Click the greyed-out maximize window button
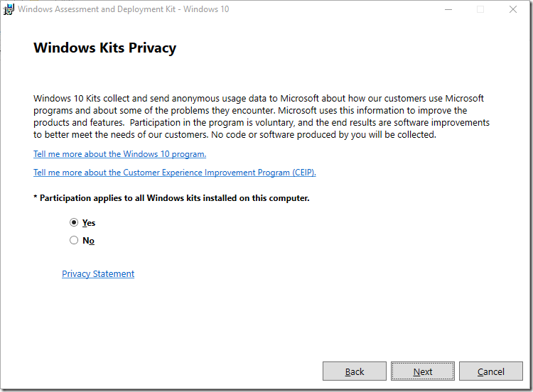The height and width of the screenshot is (392, 533). [480, 10]
